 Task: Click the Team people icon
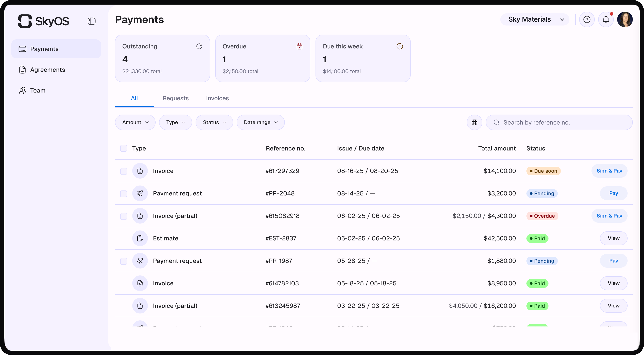pyautogui.click(x=22, y=90)
